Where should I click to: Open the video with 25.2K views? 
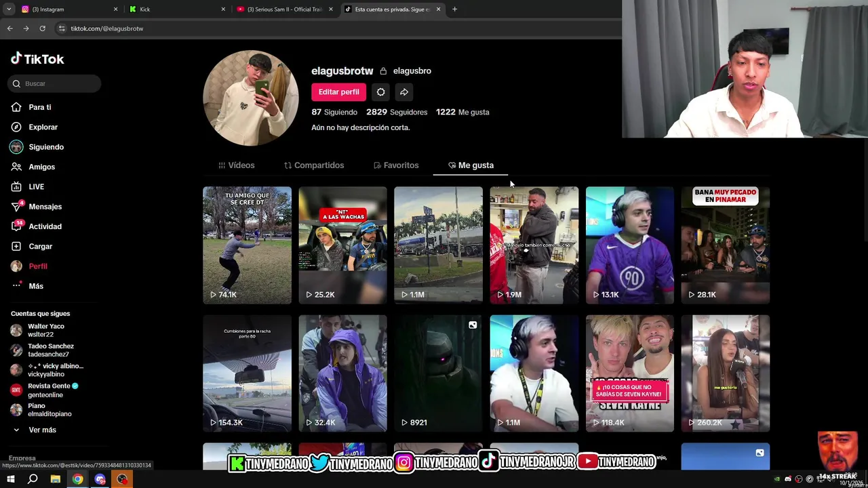tap(342, 245)
